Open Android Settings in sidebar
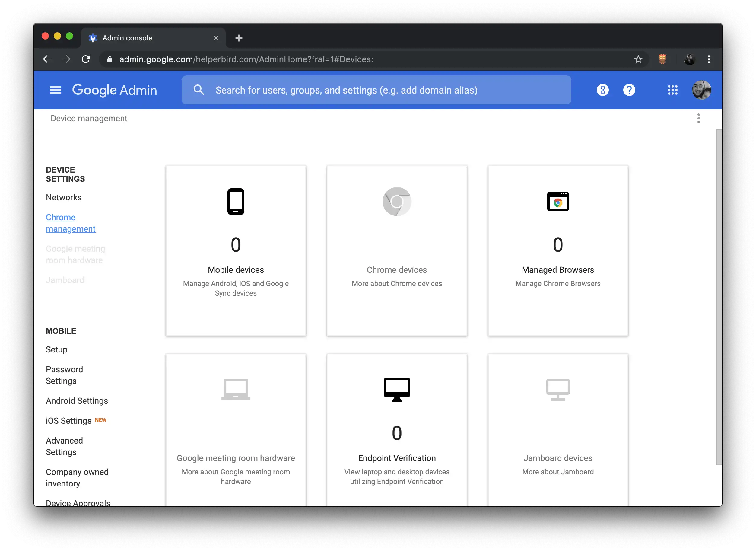This screenshot has width=756, height=551. (77, 401)
